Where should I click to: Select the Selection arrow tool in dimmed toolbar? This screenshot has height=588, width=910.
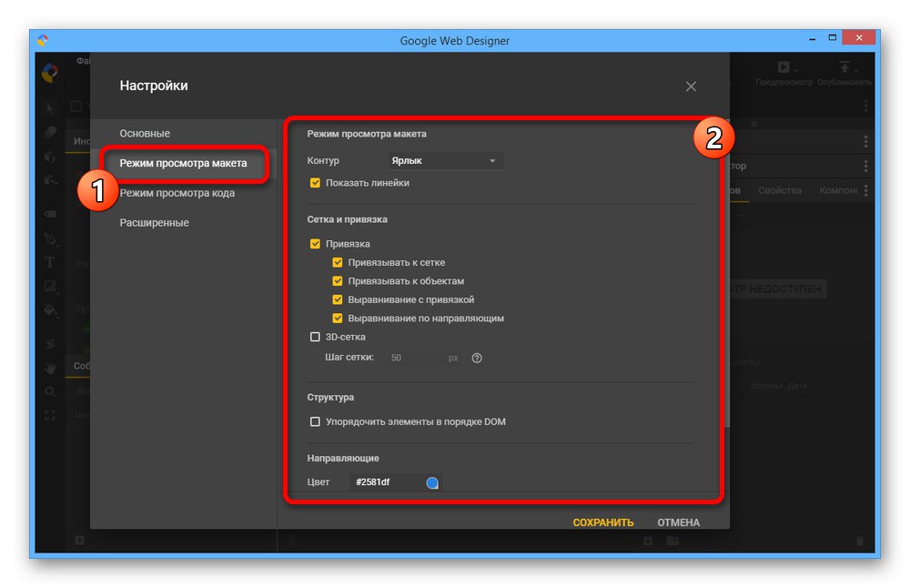pyautogui.click(x=50, y=108)
